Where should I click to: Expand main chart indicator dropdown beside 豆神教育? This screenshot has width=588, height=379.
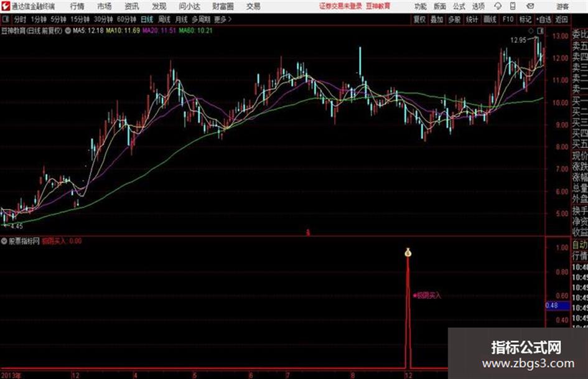[x=68, y=30]
